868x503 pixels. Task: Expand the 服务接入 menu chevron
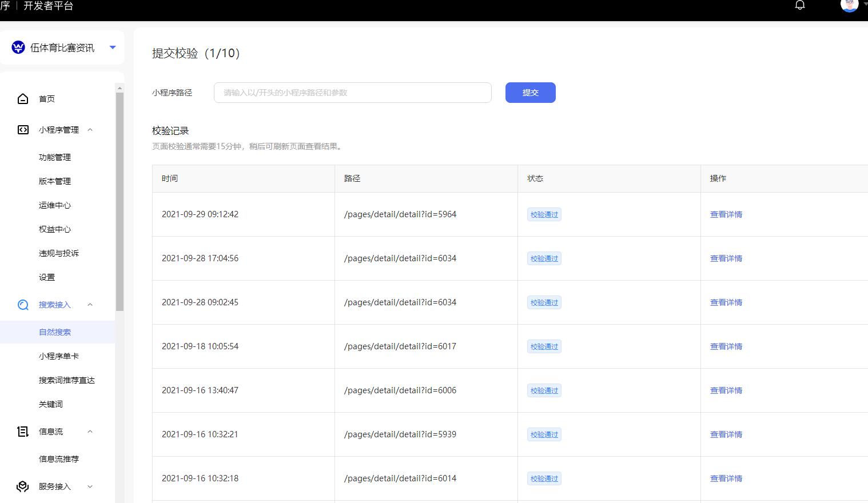pyautogui.click(x=90, y=486)
